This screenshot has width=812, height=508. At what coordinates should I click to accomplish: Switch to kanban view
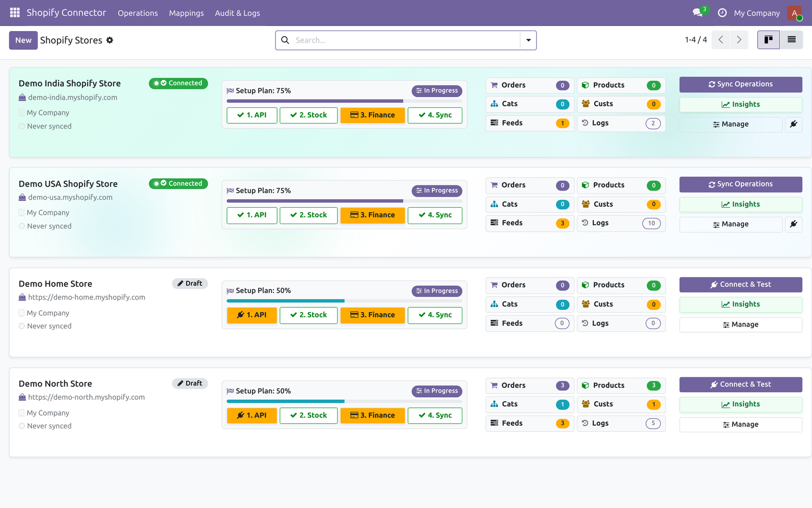coord(768,40)
